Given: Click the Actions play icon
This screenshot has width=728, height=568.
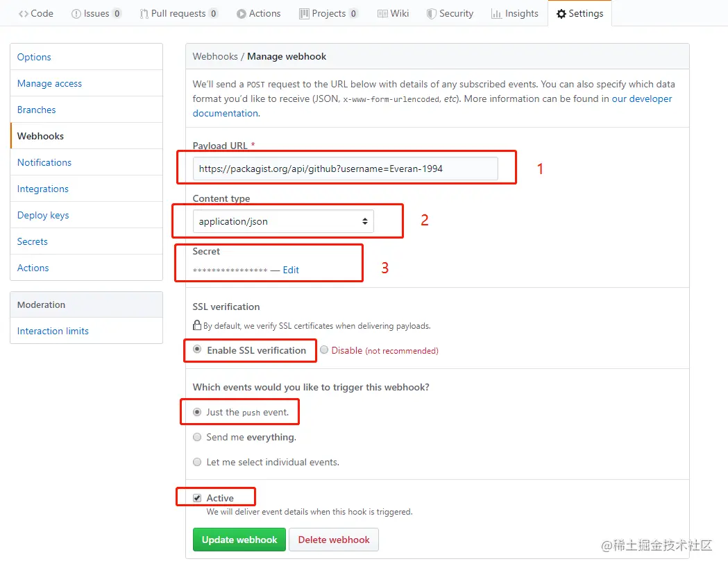Looking at the screenshot, I should click(x=242, y=14).
